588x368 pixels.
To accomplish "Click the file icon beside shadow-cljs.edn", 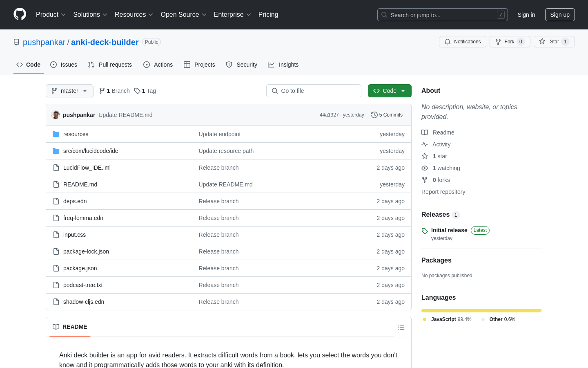I will pos(56,302).
